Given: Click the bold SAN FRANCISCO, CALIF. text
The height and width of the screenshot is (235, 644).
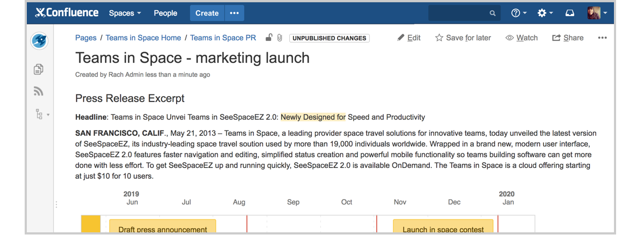Looking at the screenshot, I should pyautogui.click(x=121, y=133).
